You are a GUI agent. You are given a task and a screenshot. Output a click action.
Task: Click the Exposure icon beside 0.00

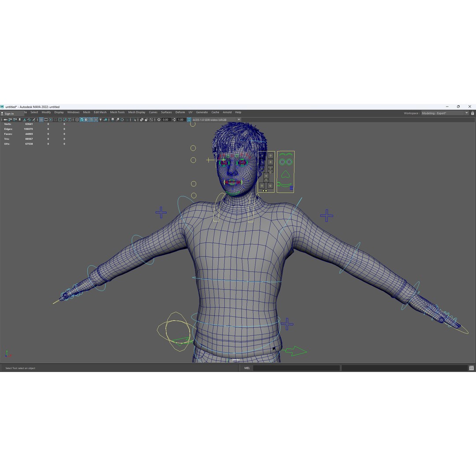point(159,119)
